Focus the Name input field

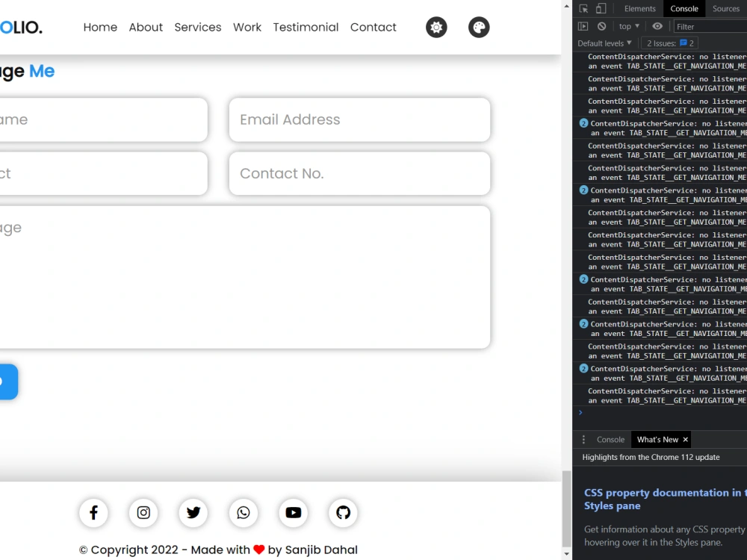pyautogui.click(x=103, y=119)
